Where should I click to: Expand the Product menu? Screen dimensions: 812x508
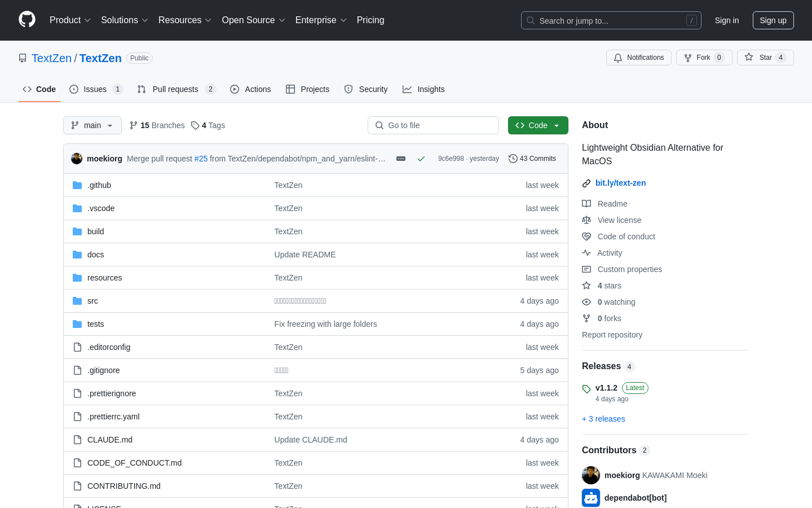point(70,20)
